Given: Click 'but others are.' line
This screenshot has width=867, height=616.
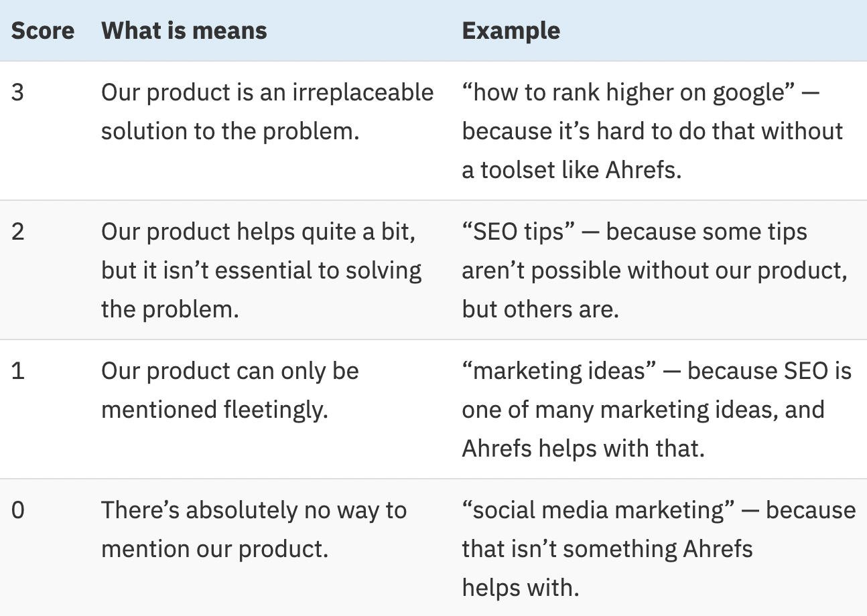Looking at the screenshot, I should tap(540, 309).
